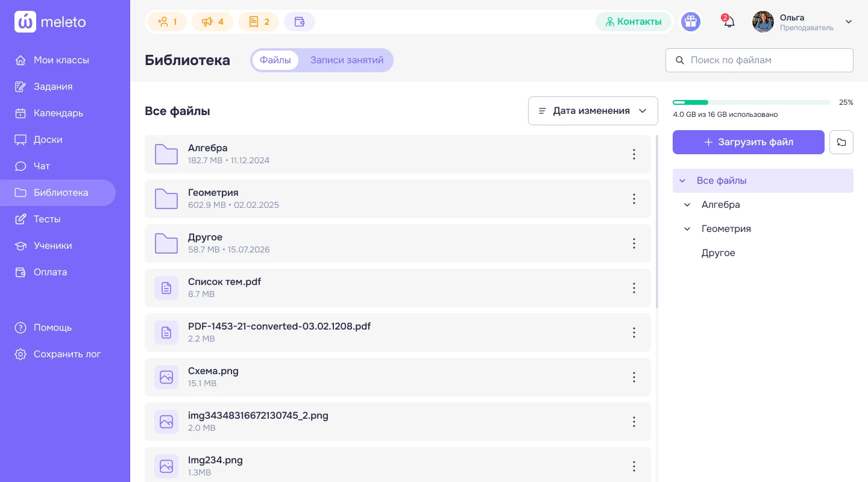Click the new folder icon button
Viewport: 868px width, 482px height.
[x=841, y=142]
